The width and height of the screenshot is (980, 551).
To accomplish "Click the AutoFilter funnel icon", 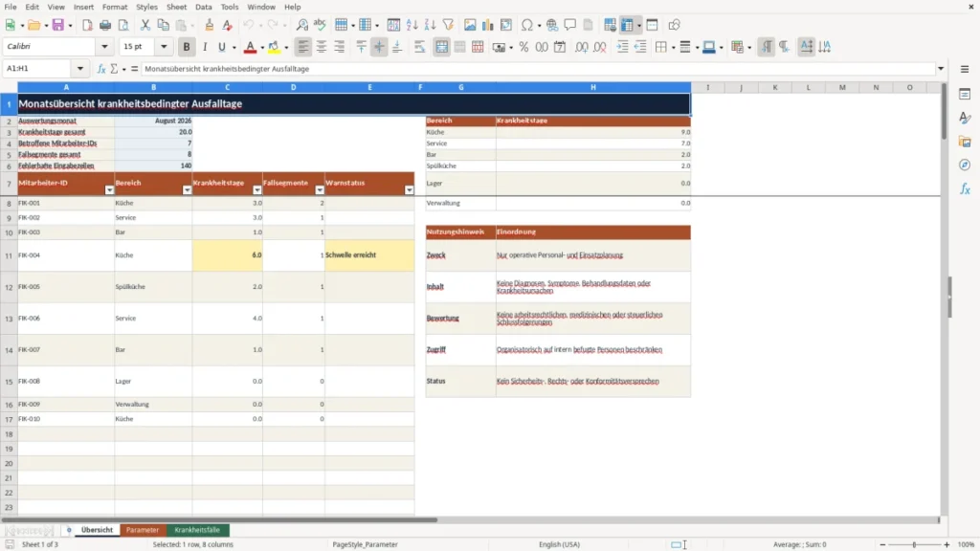I will [448, 25].
